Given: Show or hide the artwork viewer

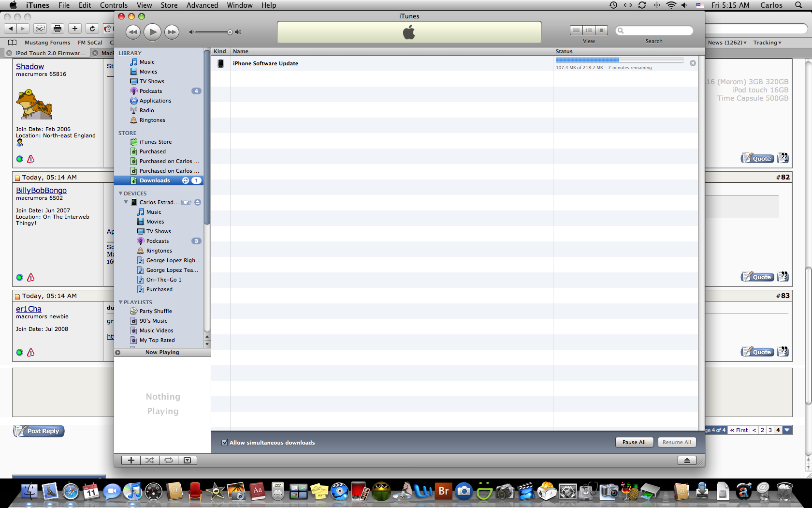Looking at the screenshot, I should tap(188, 461).
